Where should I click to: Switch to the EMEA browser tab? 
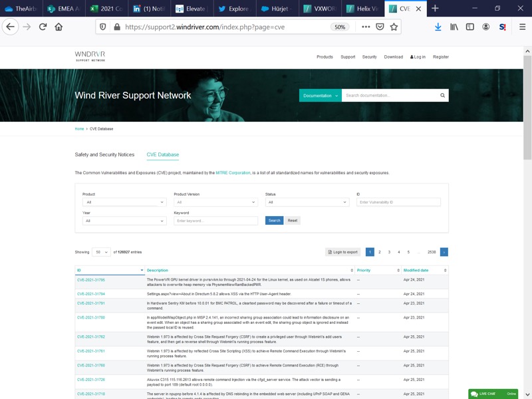64,9
